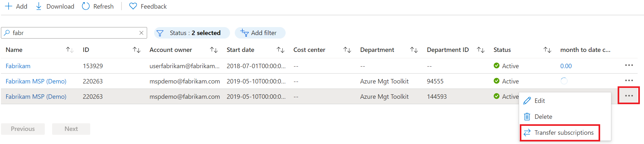Viewport: 644px width, 144px height.
Task: Select Transfer subscriptions menu option
Action: (564, 133)
